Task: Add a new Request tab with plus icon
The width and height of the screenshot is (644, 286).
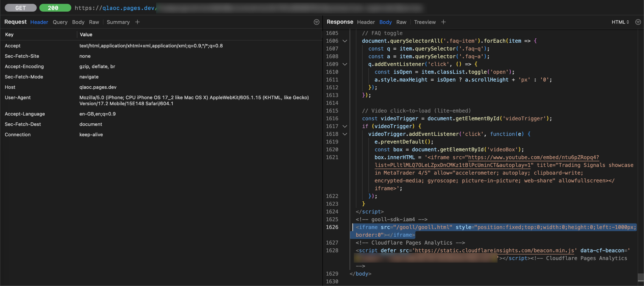Action: (x=137, y=22)
